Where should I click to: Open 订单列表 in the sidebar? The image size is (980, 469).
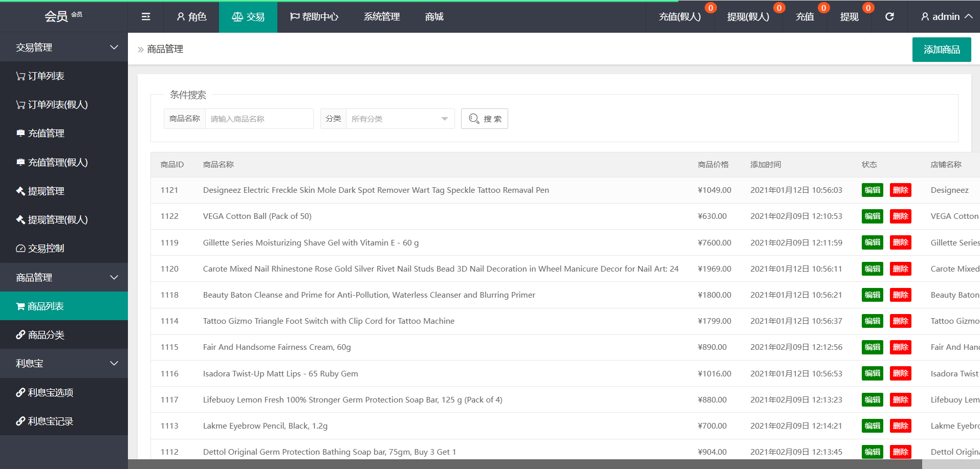46,76
